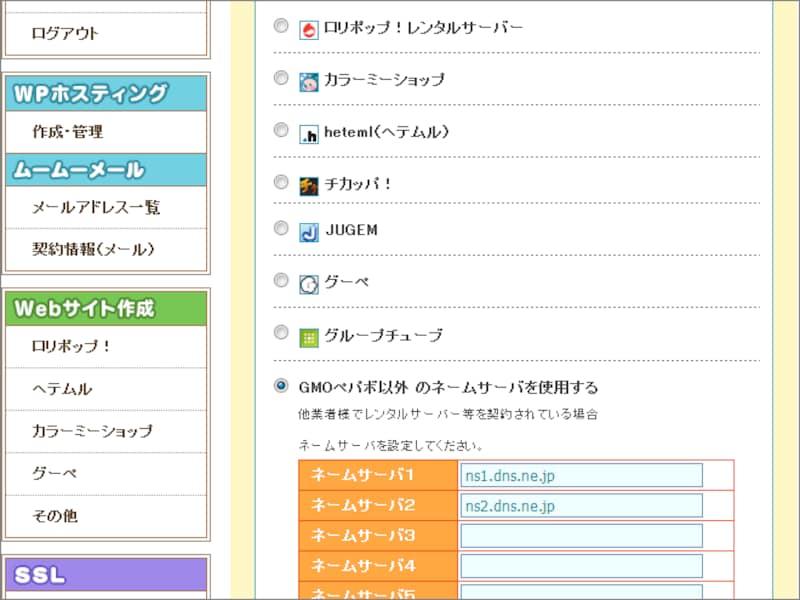
Task: Select ロリポップ！レンタルサーバー radio button
Action: pyautogui.click(x=281, y=26)
